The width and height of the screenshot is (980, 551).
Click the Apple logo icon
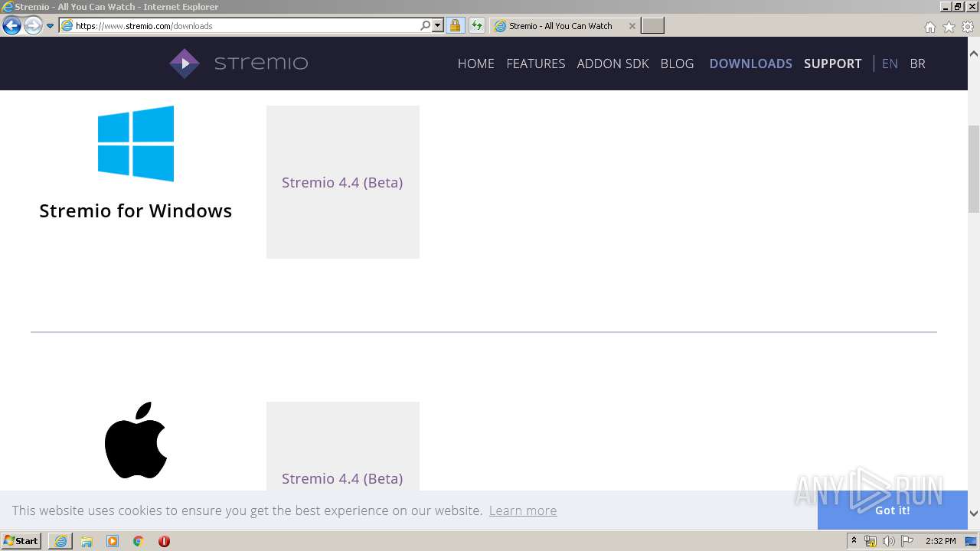pos(136,441)
